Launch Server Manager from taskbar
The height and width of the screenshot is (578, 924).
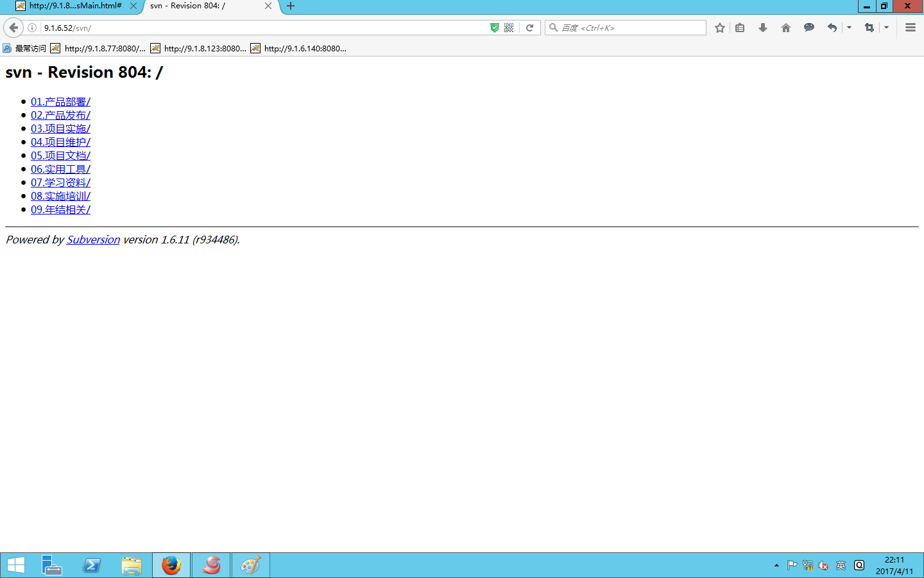52,565
